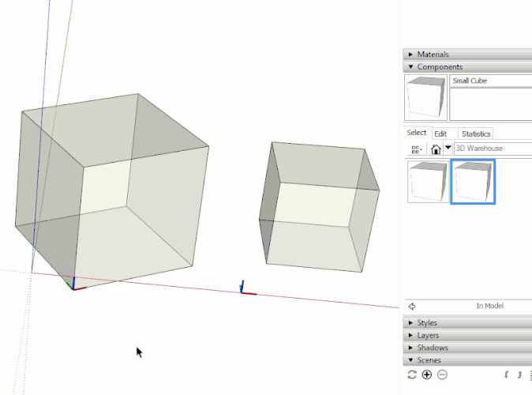Collapse the Scenes panel
This screenshot has height=395, width=532.
(x=467, y=360)
